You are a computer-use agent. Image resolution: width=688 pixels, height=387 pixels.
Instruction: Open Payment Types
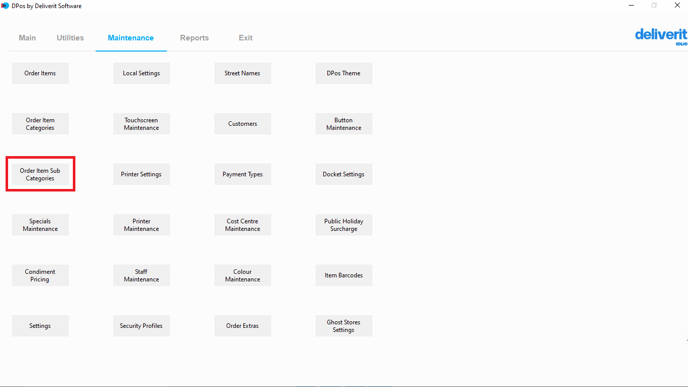(x=243, y=174)
